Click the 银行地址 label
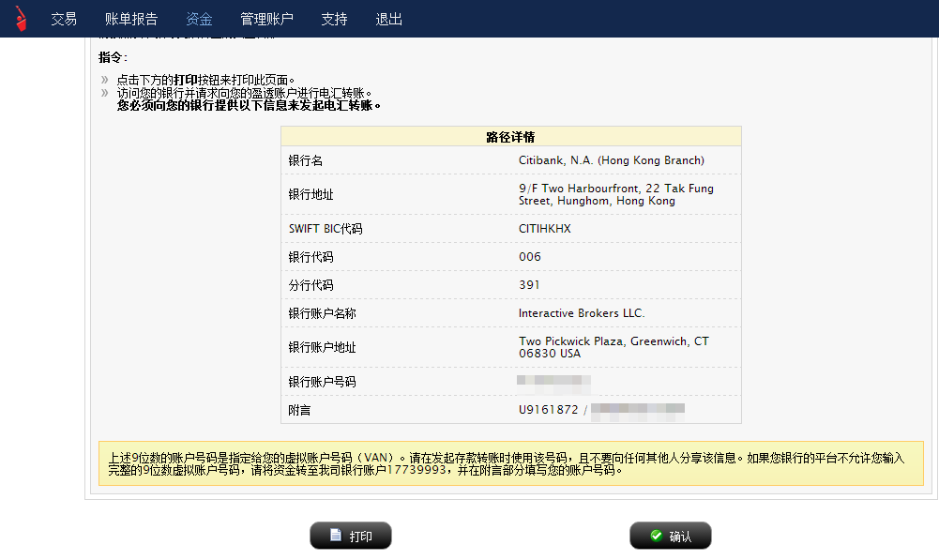This screenshot has height=560, width=939. click(310, 194)
